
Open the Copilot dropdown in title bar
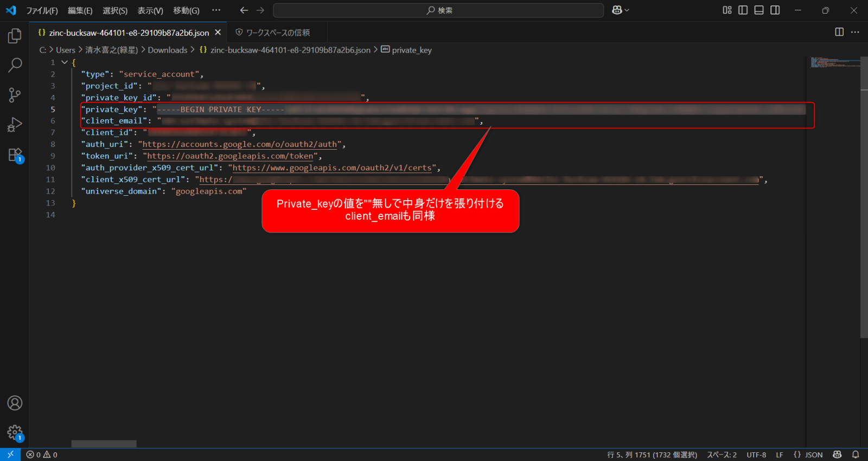(621, 10)
